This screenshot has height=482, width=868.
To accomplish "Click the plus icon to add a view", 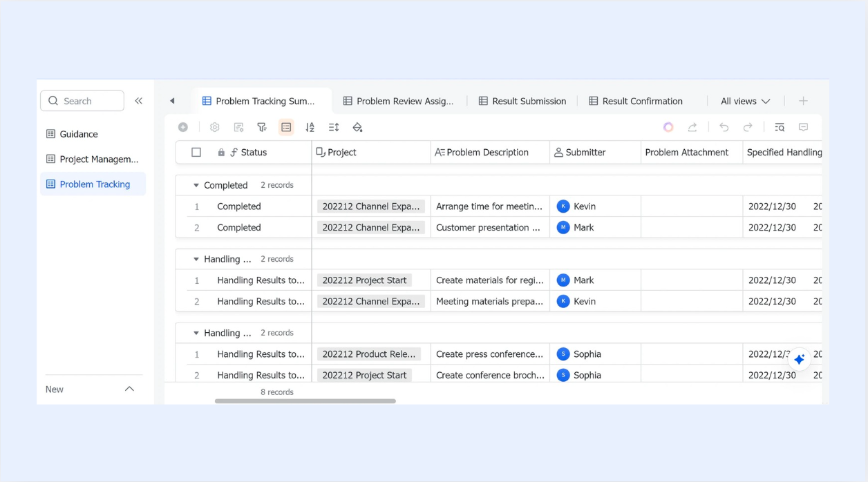I will tap(803, 101).
